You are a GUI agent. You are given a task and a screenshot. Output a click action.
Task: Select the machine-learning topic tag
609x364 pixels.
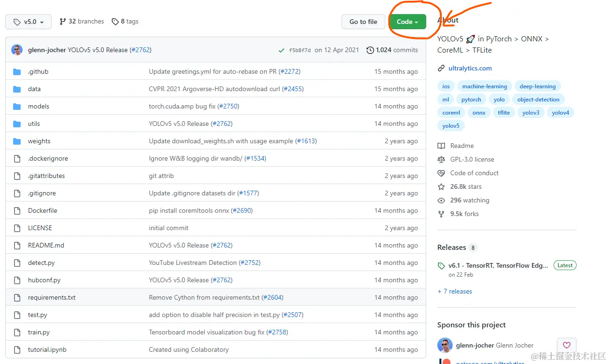tap(484, 86)
